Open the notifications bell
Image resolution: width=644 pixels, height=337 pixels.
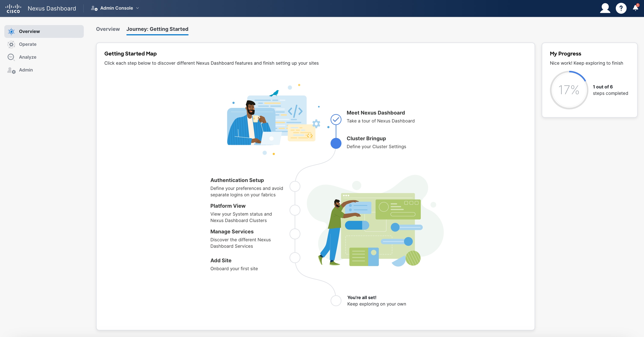pyautogui.click(x=635, y=8)
